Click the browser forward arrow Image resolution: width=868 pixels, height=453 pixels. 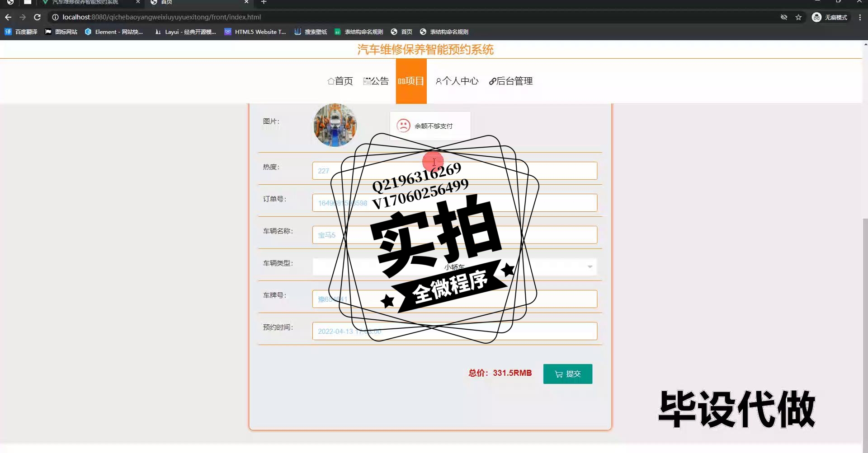point(23,17)
